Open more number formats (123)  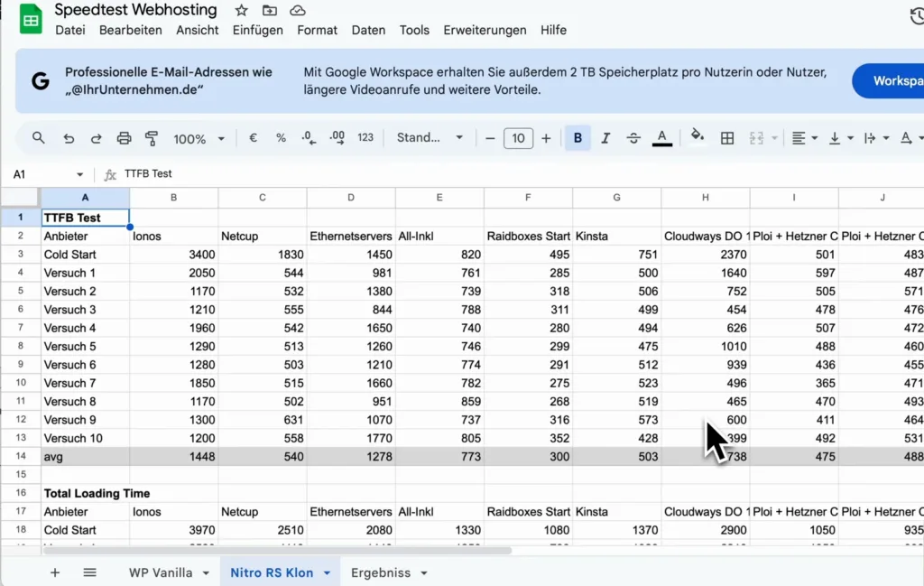pos(365,137)
